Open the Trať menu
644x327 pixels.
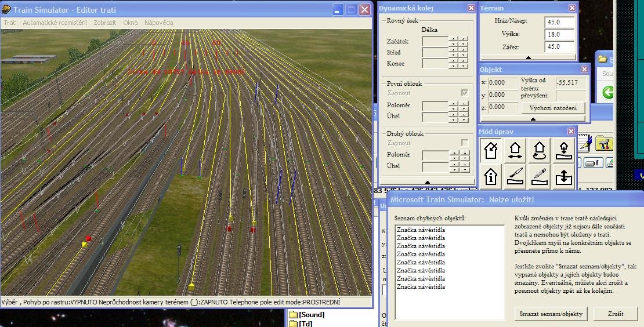point(10,23)
